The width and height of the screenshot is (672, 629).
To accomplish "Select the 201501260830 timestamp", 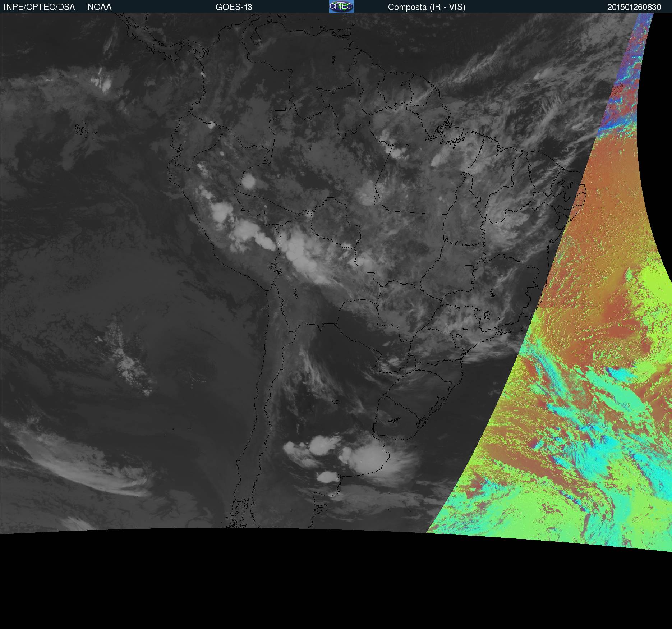I will coord(634,7).
